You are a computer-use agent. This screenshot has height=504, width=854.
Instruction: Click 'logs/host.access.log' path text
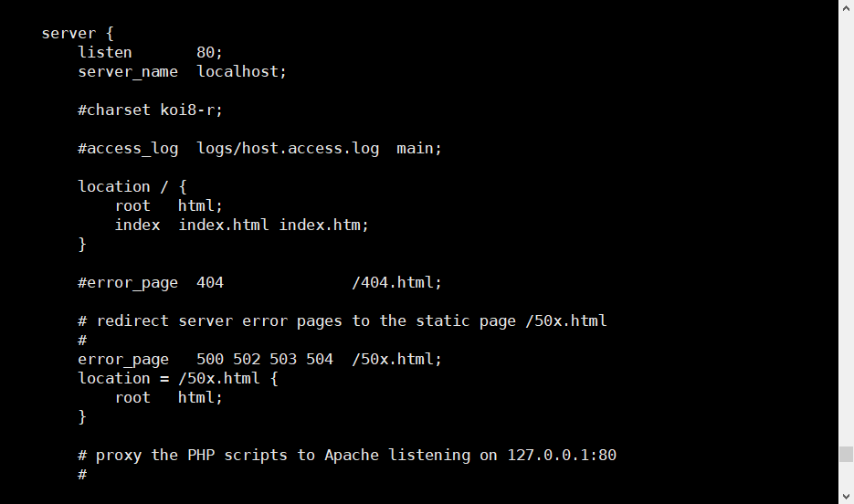[x=288, y=148]
